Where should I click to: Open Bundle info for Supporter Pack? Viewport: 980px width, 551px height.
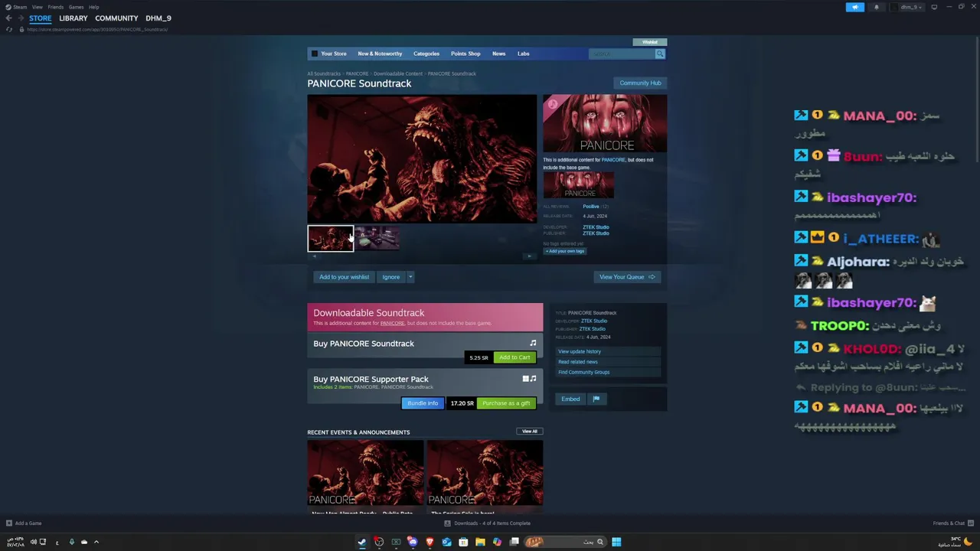point(423,403)
